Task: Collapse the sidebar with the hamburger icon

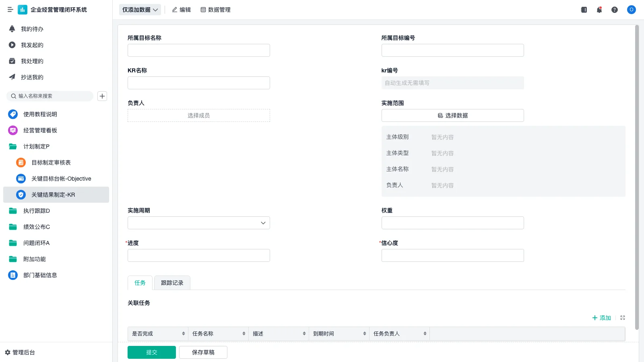Action: pos(10,10)
